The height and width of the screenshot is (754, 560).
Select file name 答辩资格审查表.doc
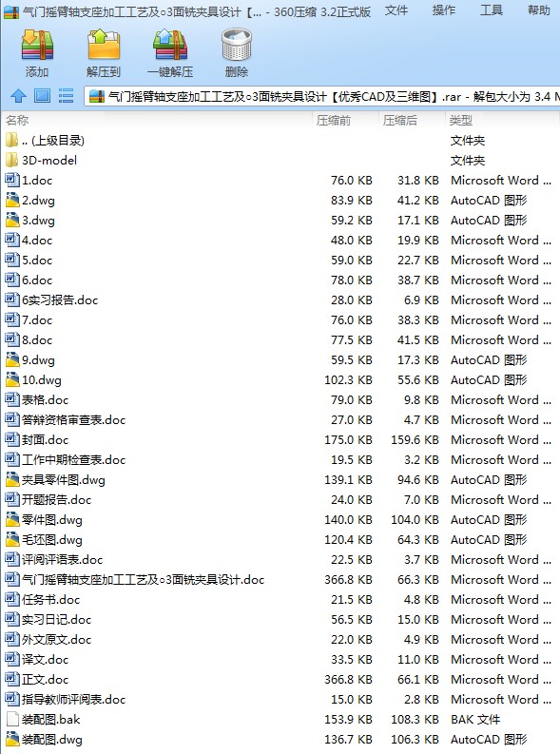(x=73, y=420)
